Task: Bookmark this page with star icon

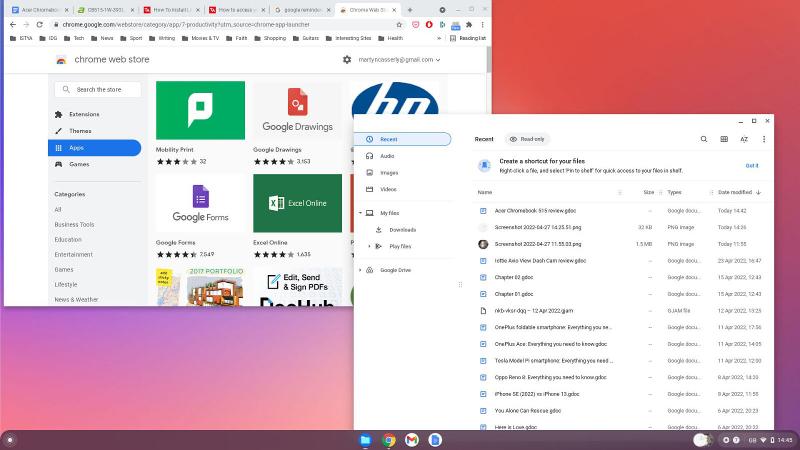Action: tap(399, 24)
